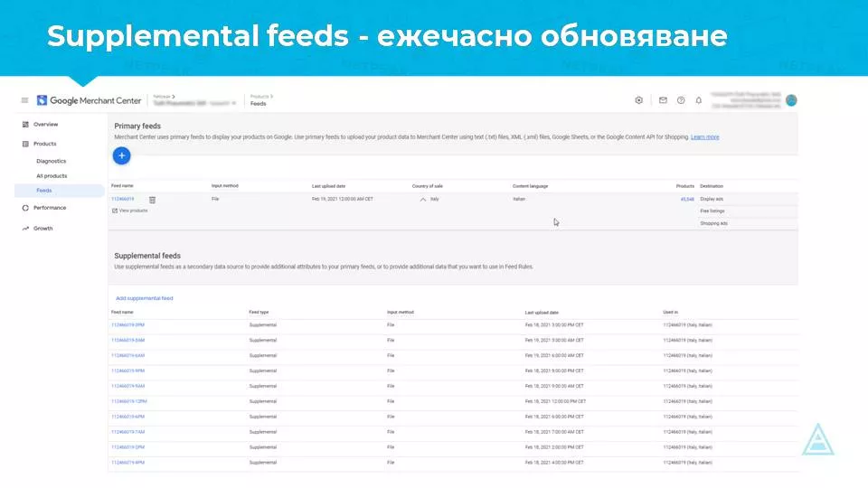
Task: Collapse the Italy country row chevron
Action: (x=423, y=199)
